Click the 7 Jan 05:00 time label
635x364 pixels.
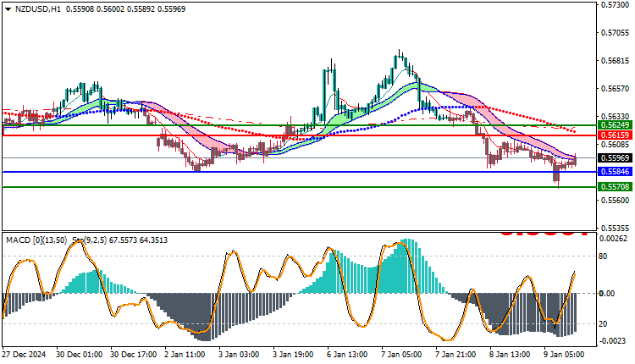402,355
